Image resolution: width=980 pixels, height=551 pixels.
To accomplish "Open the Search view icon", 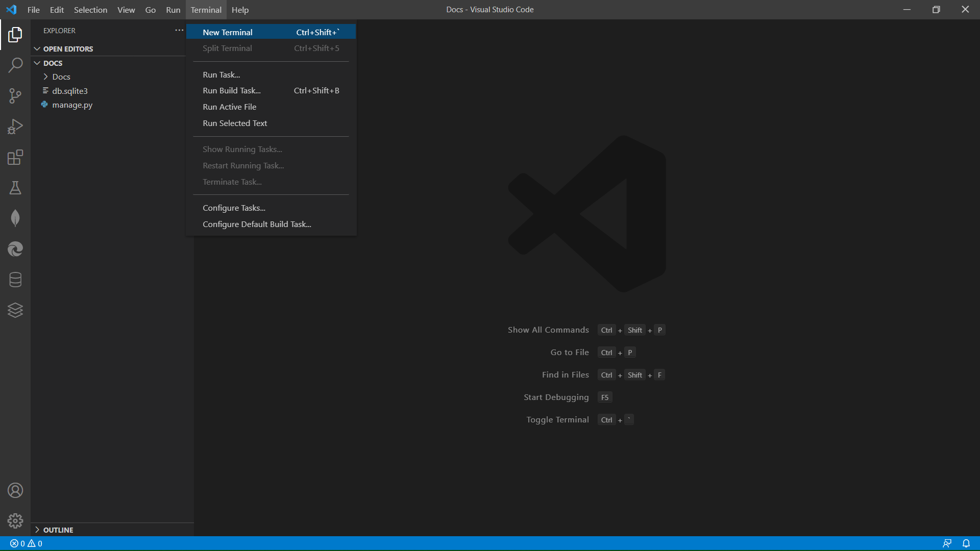I will click(15, 65).
